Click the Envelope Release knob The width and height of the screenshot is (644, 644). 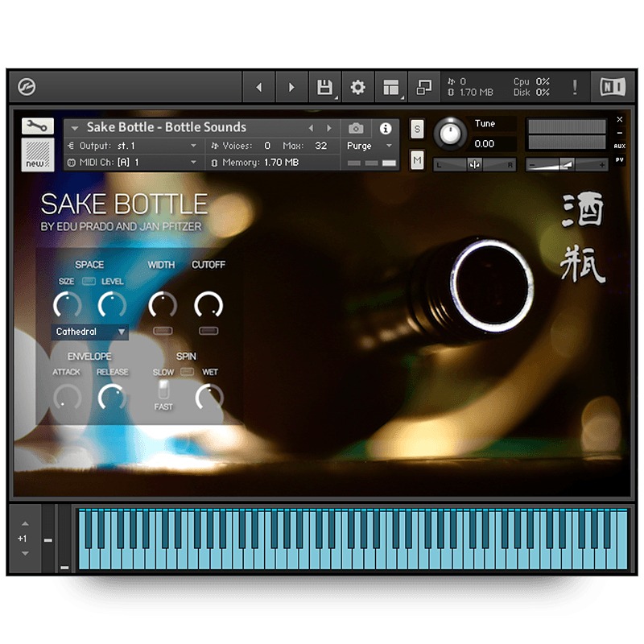pyautogui.click(x=112, y=398)
